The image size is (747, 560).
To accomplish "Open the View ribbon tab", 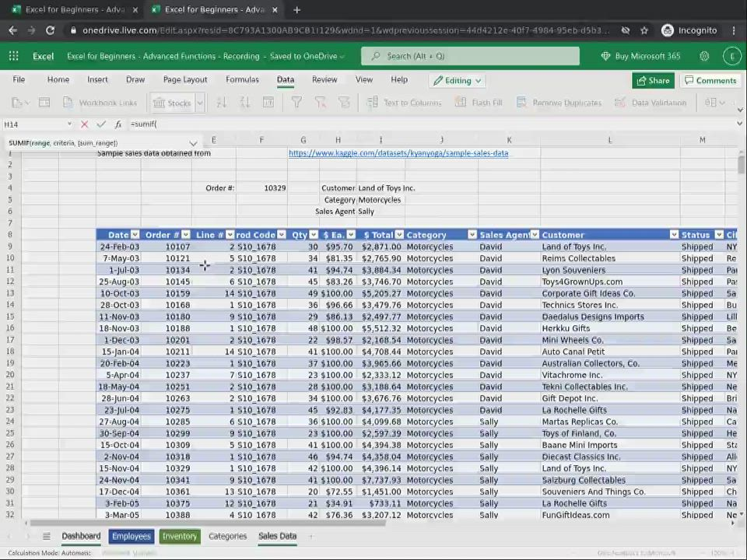I will coord(364,79).
